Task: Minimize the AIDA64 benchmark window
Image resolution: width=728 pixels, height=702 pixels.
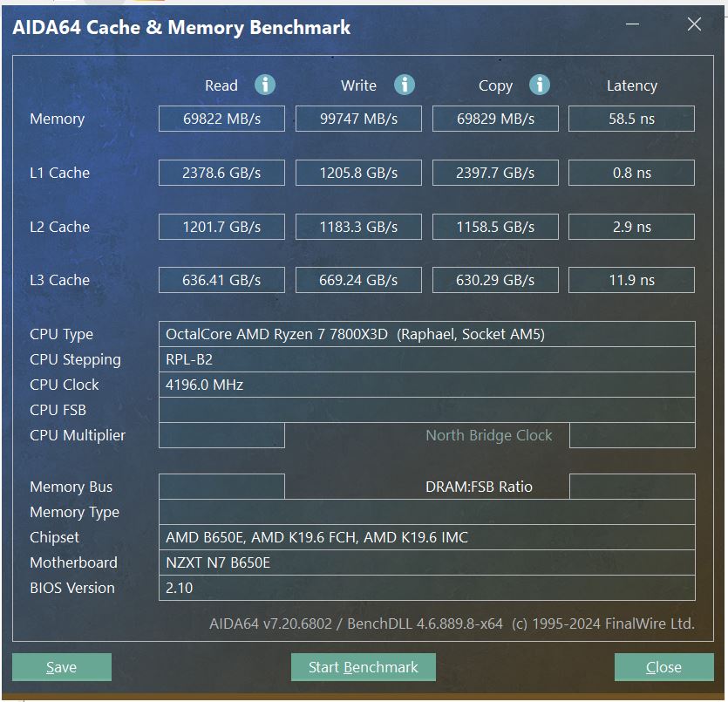Action: pyautogui.click(x=632, y=24)
